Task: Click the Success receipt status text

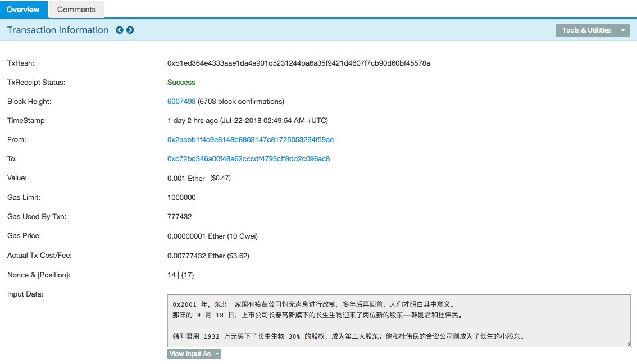Action: pyautogui.click(x=181, y=83)
